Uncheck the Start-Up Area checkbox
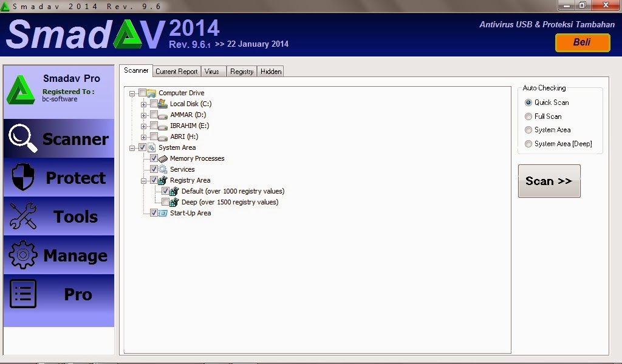622x364 pixels. (154, 212)
